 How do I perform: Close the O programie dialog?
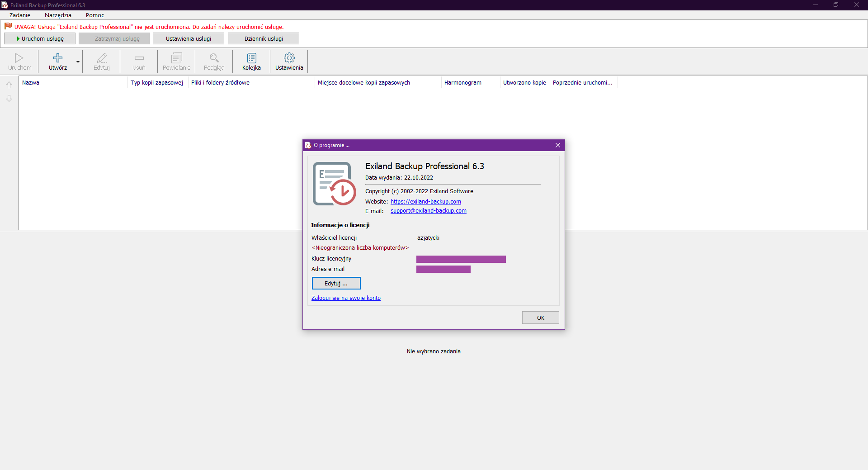pos(558,145)
